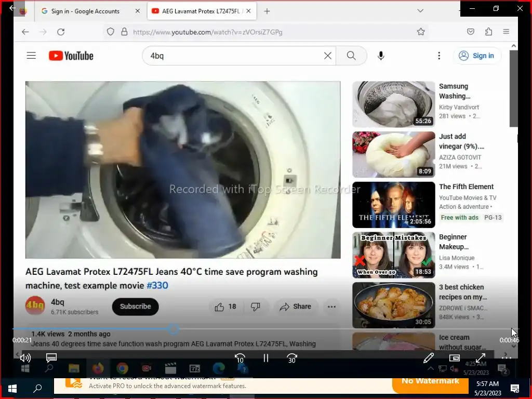The height and width of the screenshot is (399, 532).
Task: Switch to the Sign in - Google Accounts tab
Action: click(x=85, y=11)
